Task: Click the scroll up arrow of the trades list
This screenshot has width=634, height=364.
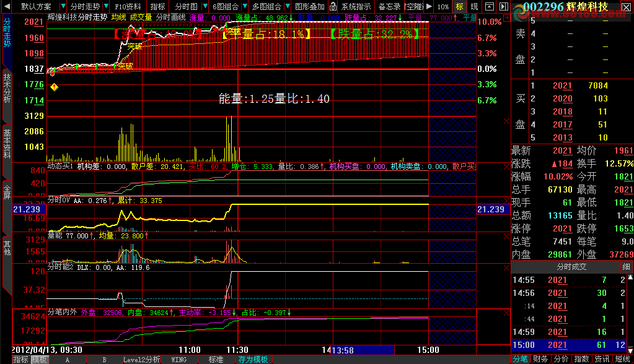Action: point(630,277)
